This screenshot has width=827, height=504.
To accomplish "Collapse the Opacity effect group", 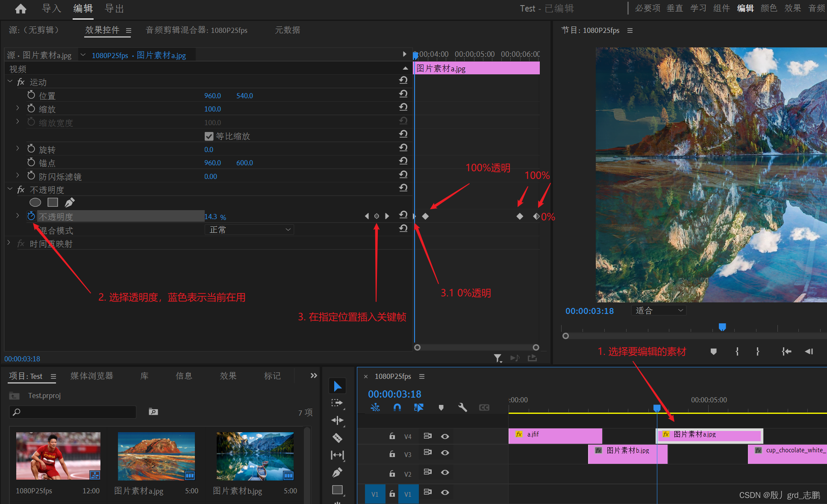I will [x=10, y=189].
